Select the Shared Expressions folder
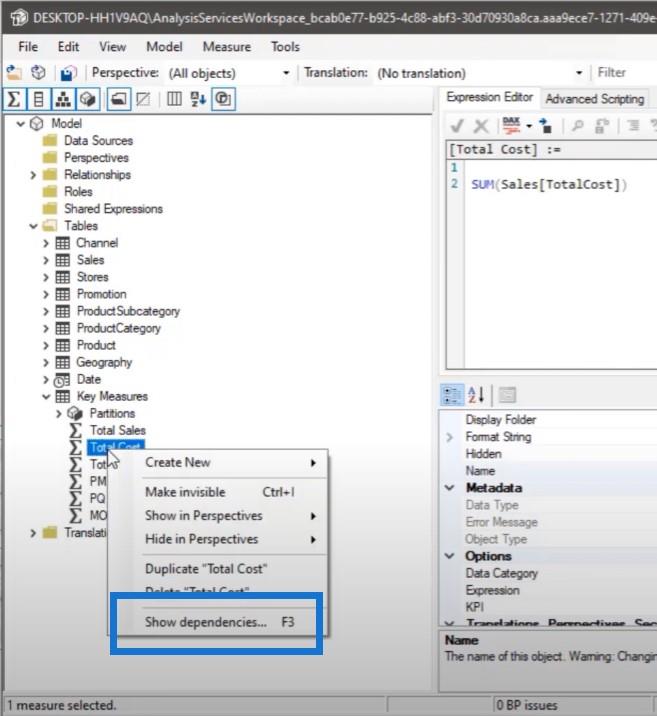The image size is (657, 716). pos(113,209)
